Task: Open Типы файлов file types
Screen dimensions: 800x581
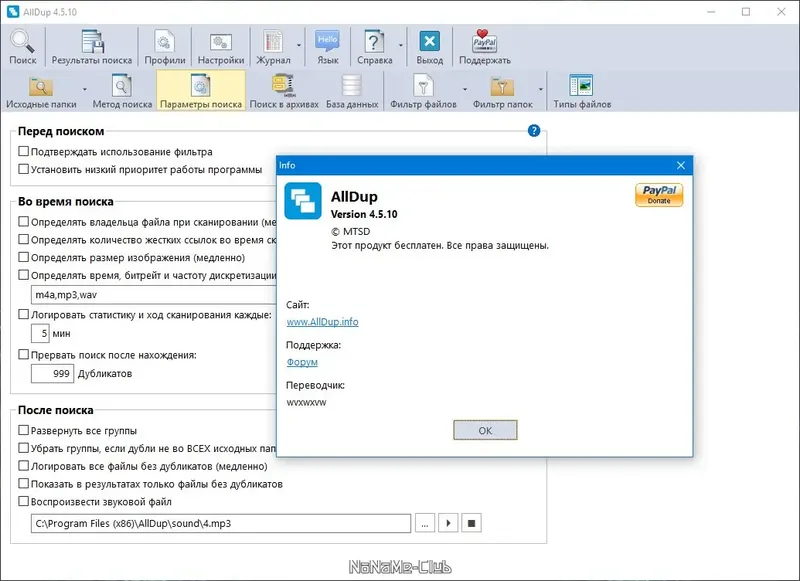Action: [x=582, y=91]
